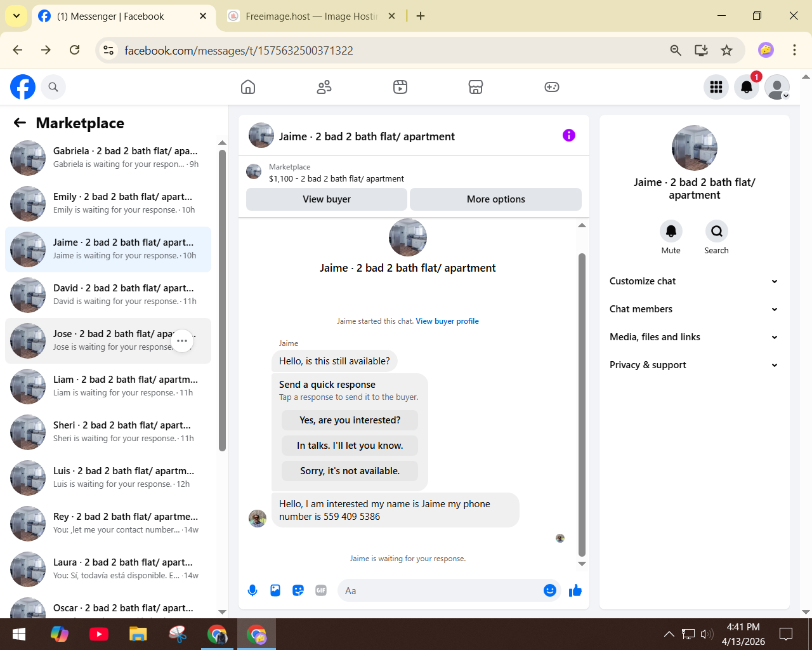Click the View buyer button

327,199
